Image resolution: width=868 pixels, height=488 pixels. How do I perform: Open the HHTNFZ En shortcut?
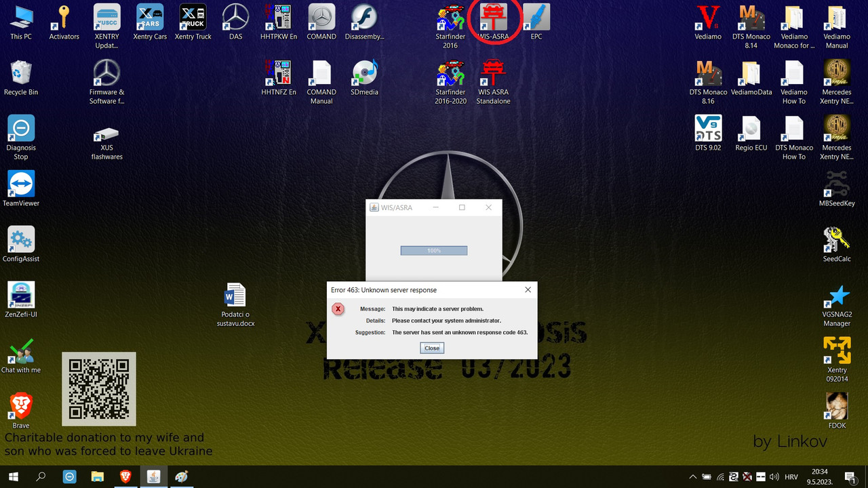click(x=279, y=77)
